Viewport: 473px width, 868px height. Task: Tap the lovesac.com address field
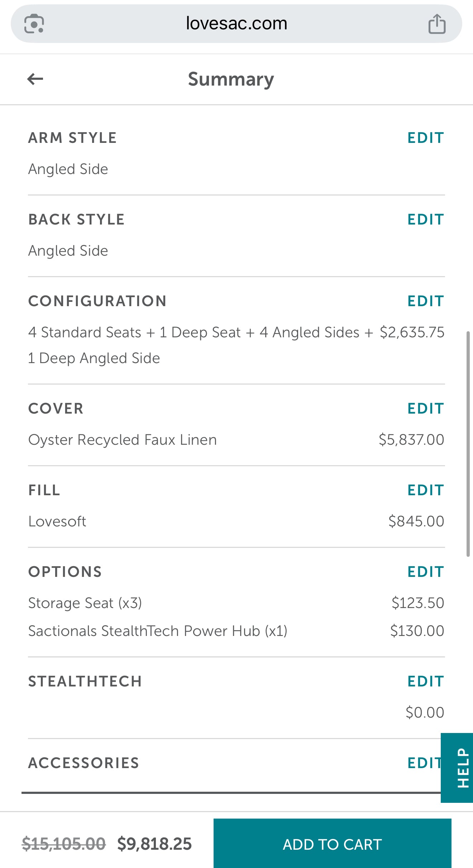(236, 24)
